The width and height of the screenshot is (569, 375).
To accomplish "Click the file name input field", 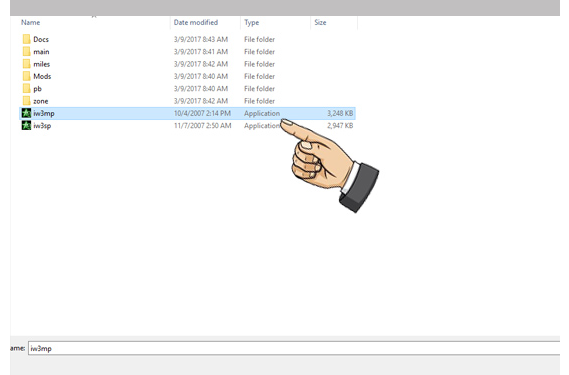I will click(294, 348).
